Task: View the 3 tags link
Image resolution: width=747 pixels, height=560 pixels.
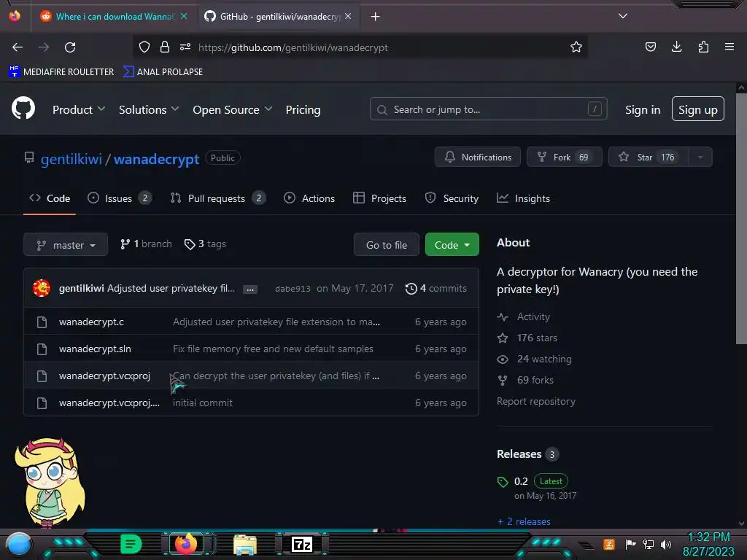Action: pos(205,244)
